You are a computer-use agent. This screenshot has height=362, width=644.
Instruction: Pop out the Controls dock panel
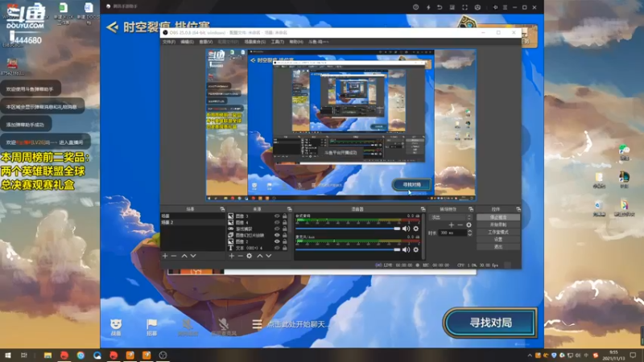(518, 209)
